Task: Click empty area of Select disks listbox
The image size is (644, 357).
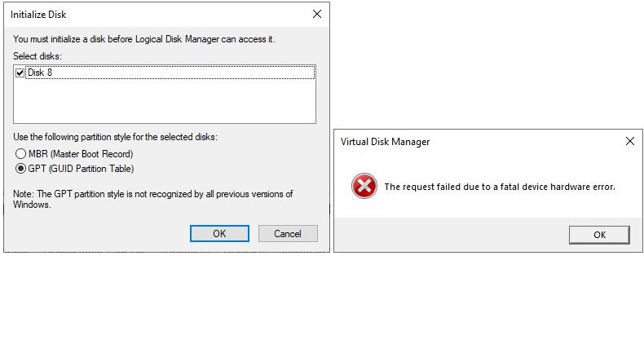Action: coord(165,100)
